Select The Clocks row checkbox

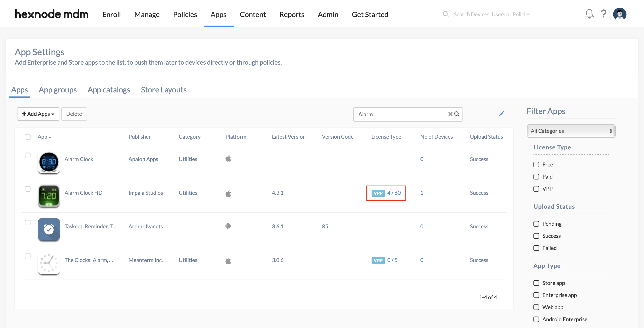pyautogui.click(x=28, y=256)
